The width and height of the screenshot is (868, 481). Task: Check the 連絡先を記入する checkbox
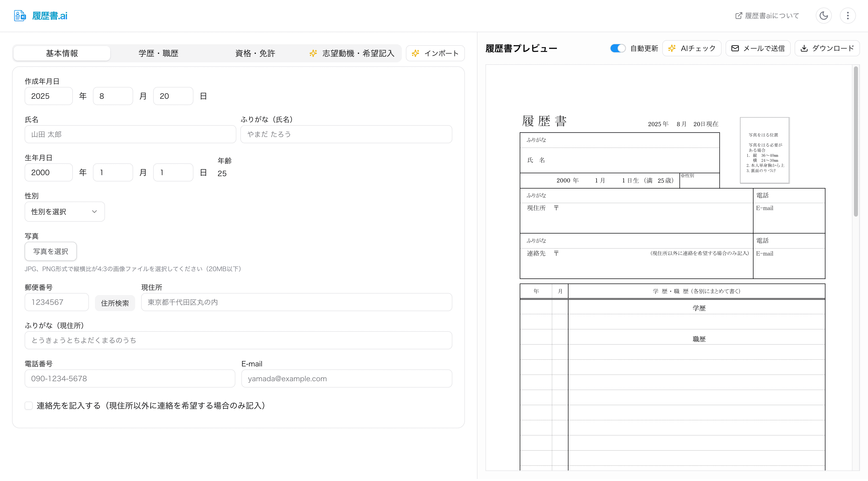pos(28,406)
